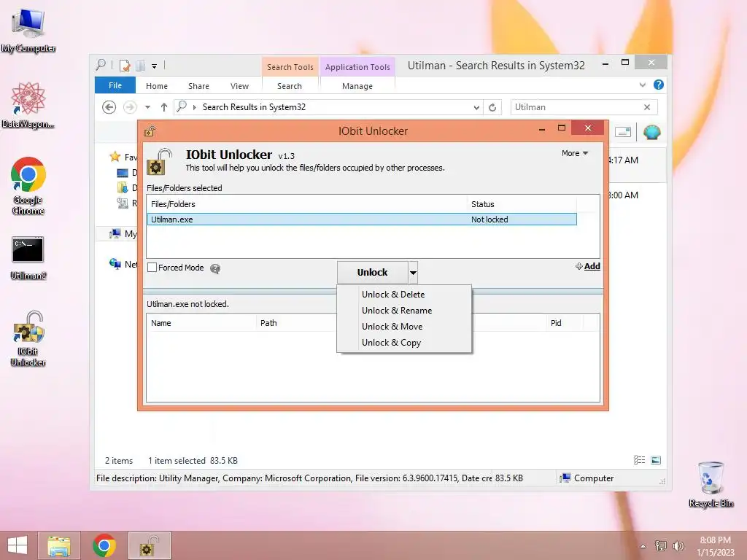
Task: Open network status tray icon
Action: click(660, 546)
